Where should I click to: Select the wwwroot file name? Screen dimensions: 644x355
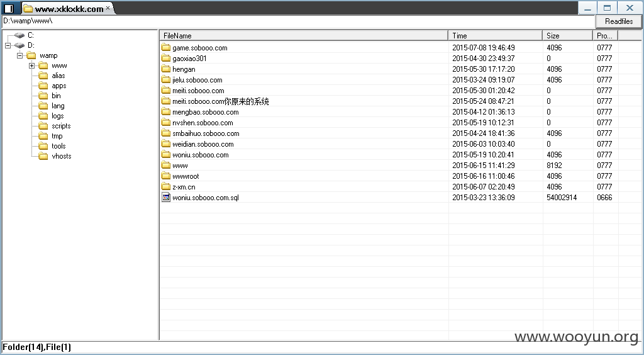click(x=186, y=176)
